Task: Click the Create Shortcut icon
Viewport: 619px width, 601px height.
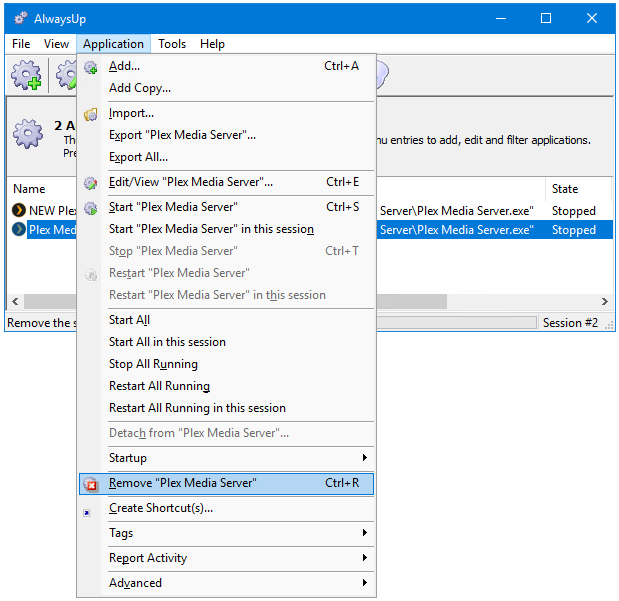Action: pos(87,513)
